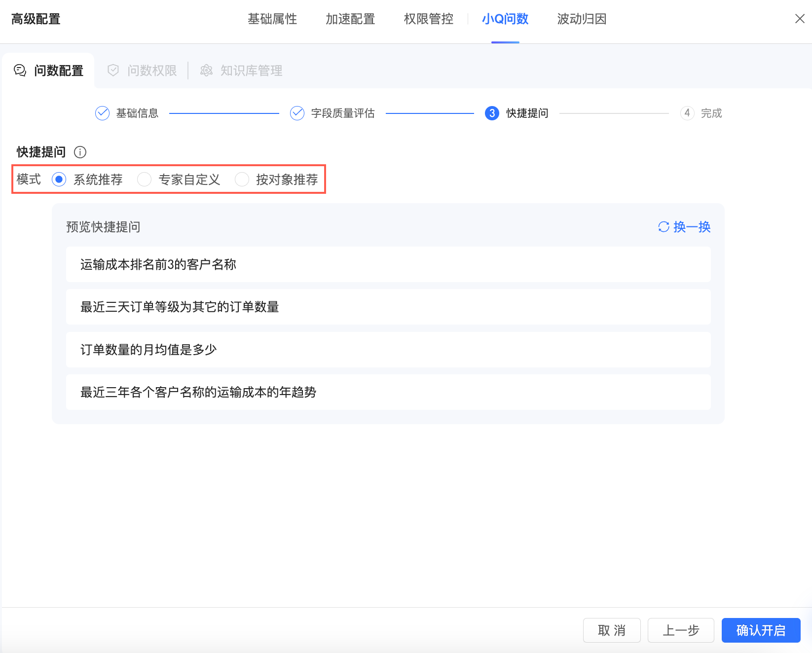Viewport: 812px width, 653px height.
Task: Click the 知识库管理 atom icon
Action: click(x=206, y=71)
